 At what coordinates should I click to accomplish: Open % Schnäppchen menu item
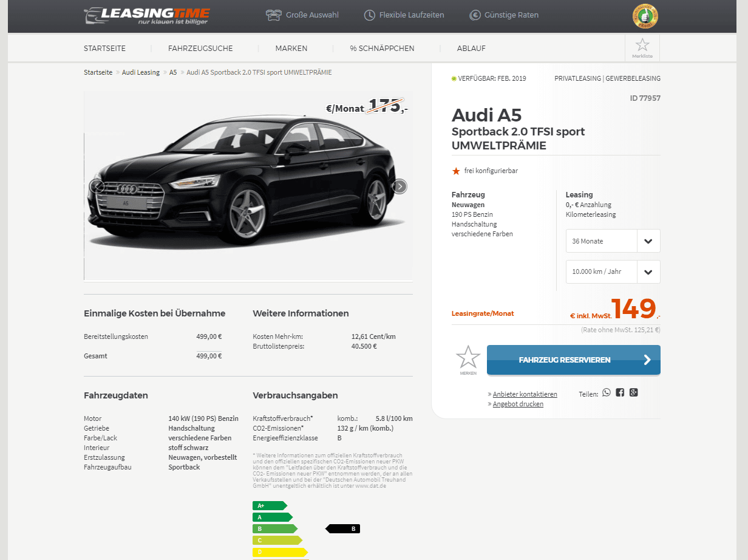click(x=382, y=49)
